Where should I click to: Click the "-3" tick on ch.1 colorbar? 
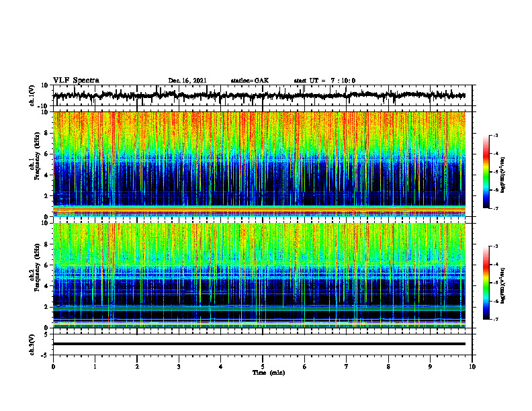tap(495, 136)
